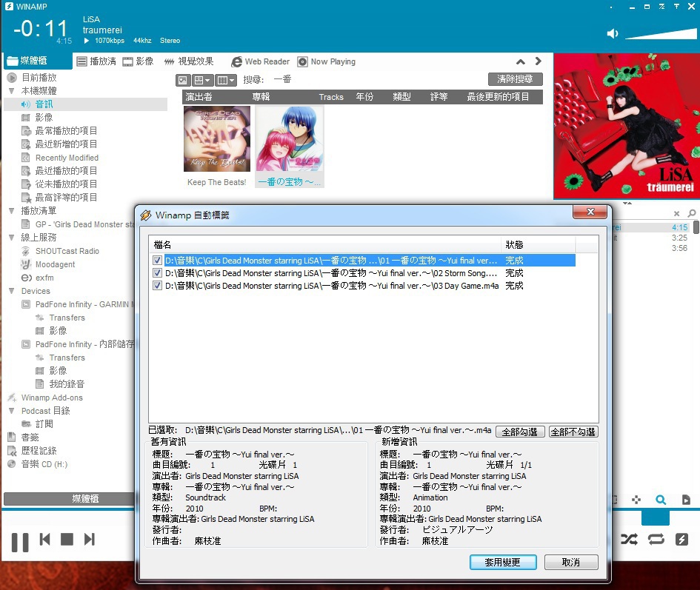
Task: Open 我的錄音 under PadFone Infinity
Action: (x=67, y=384)
